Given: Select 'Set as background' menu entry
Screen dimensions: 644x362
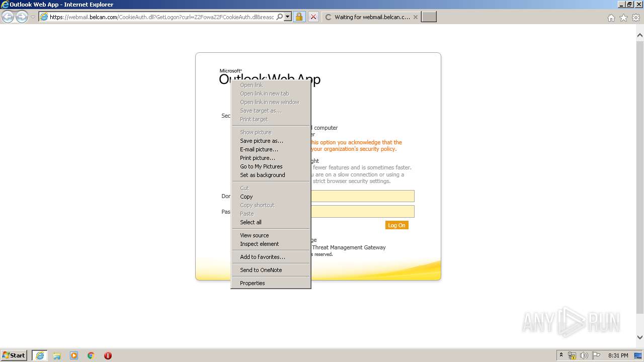Looking at the screenshot, I should tap(271, 175).
